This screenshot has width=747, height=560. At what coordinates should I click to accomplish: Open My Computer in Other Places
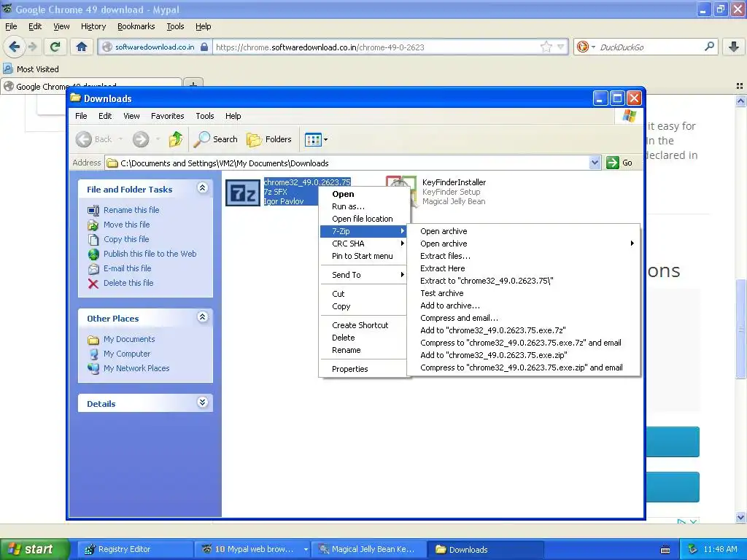[x=127, y=354]
